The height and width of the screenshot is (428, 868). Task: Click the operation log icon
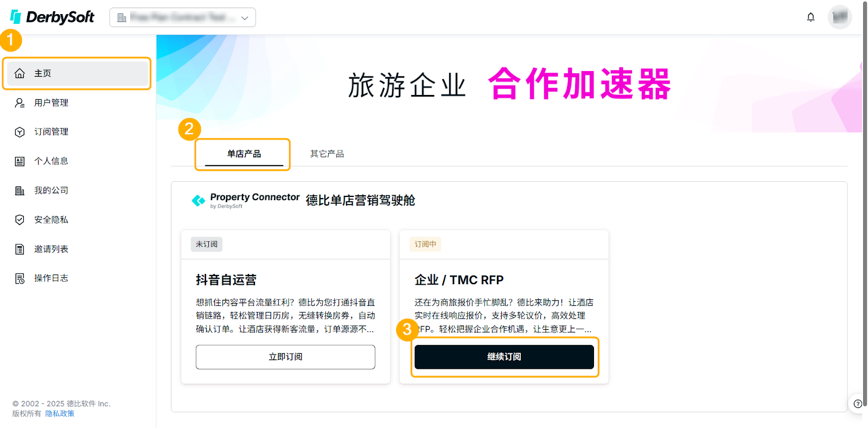(20, 278)
